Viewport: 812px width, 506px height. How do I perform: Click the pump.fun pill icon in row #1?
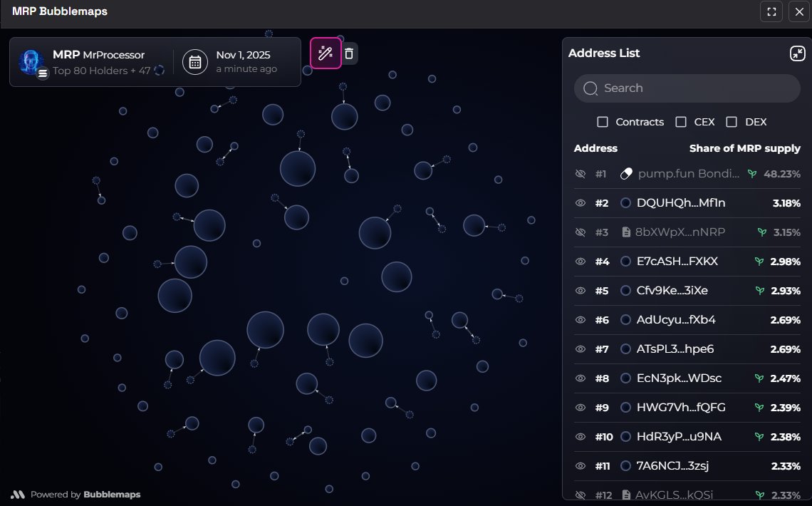(626, 173)
